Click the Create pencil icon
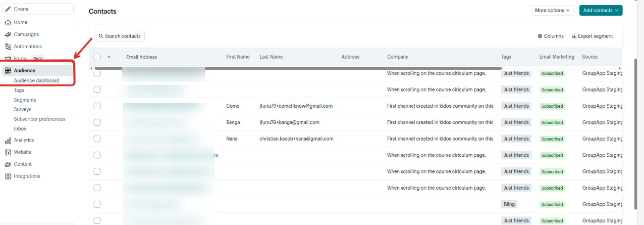644x225 pixels. 8,9
